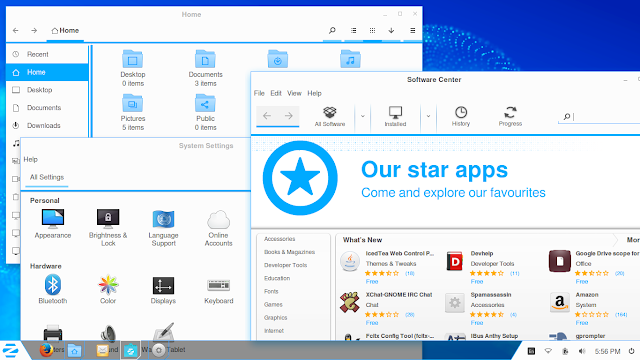This screenshot has width=640, height=360.
Task: Open the Public folder icon
Action: tap(205, 104)
